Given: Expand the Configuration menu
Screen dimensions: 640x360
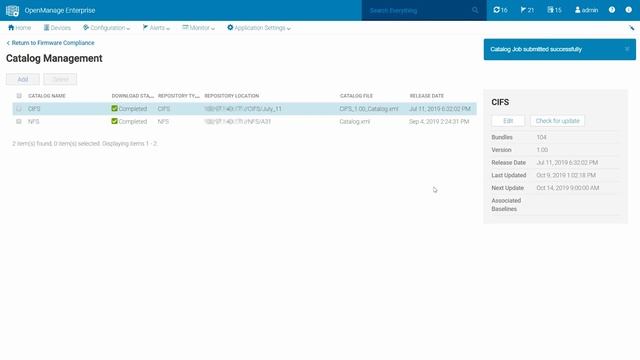Looking at the screenshot, I should tap(106, 28).
